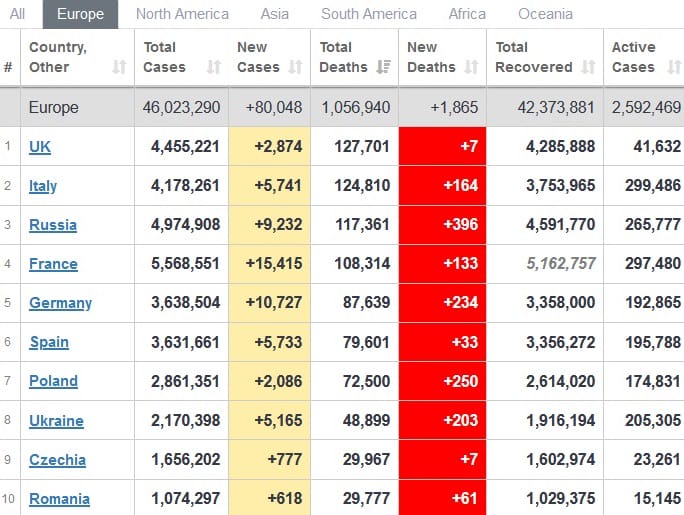
Task: Click the Germany link
Action: point(60,303)
